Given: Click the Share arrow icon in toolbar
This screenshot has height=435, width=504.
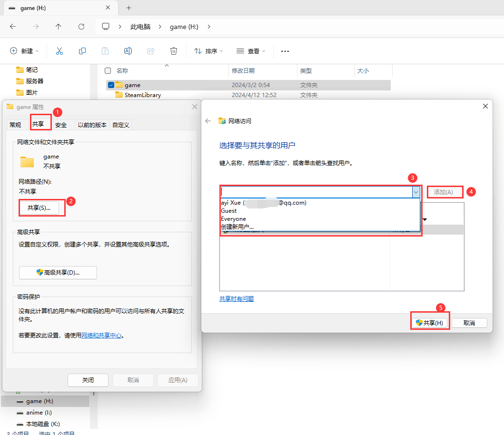Looking at the screenshot, I should (x=151, y=51).
